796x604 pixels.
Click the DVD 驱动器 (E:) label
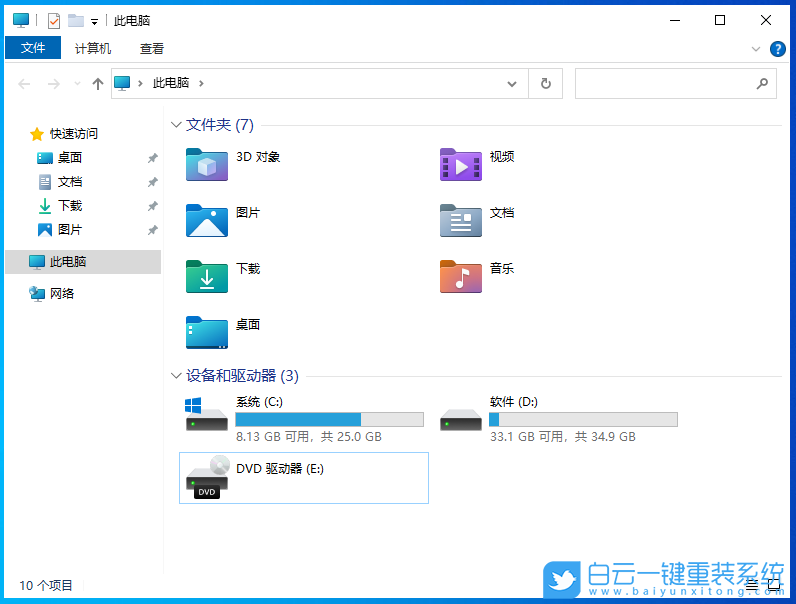pyautogui.click(x=280, y=468)
